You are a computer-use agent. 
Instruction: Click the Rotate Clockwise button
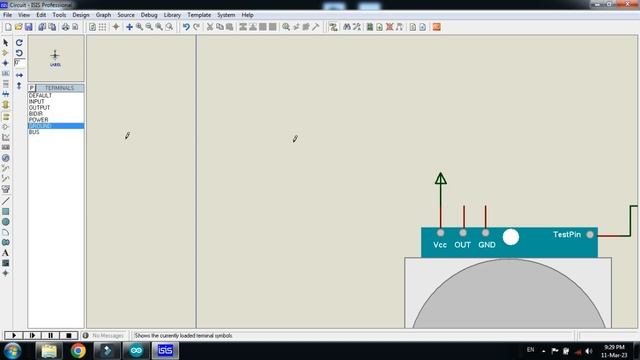point(19,42)
